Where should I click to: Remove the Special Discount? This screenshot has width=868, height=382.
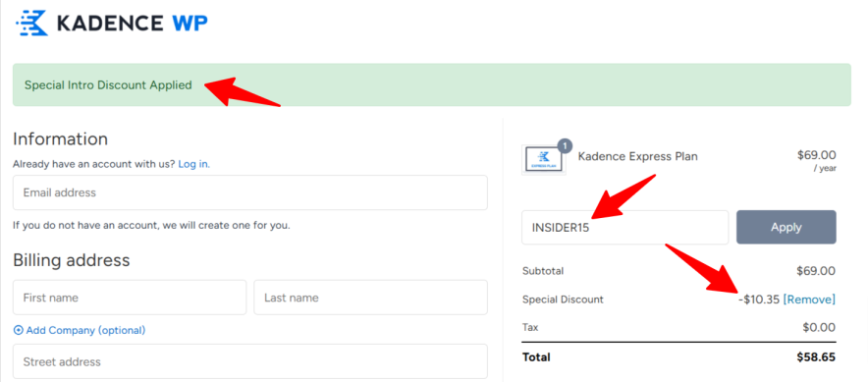pos(809,300)
